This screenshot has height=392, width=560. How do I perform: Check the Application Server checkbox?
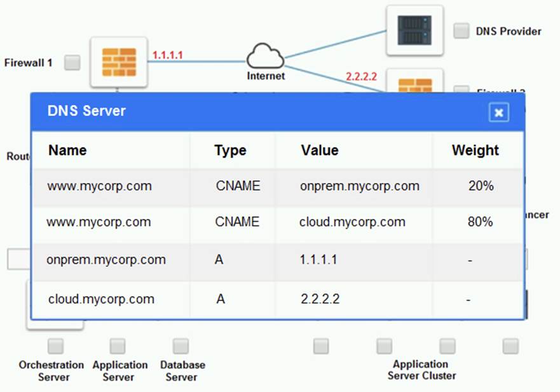coord(116,346)
